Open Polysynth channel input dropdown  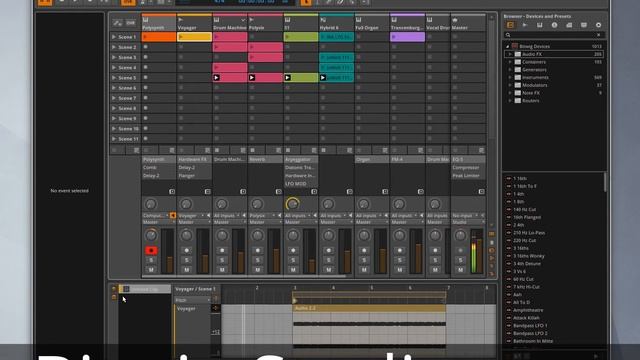point(155,215)
